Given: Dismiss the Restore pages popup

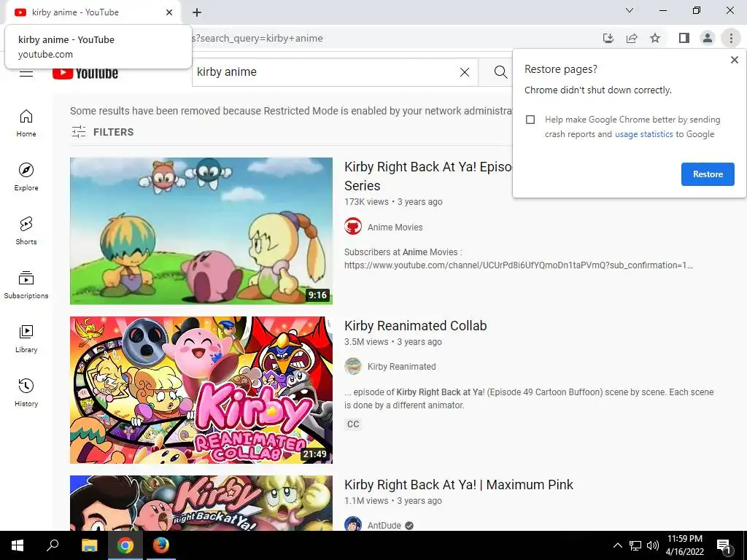Looking at the screenshot, I should (734, 60).
